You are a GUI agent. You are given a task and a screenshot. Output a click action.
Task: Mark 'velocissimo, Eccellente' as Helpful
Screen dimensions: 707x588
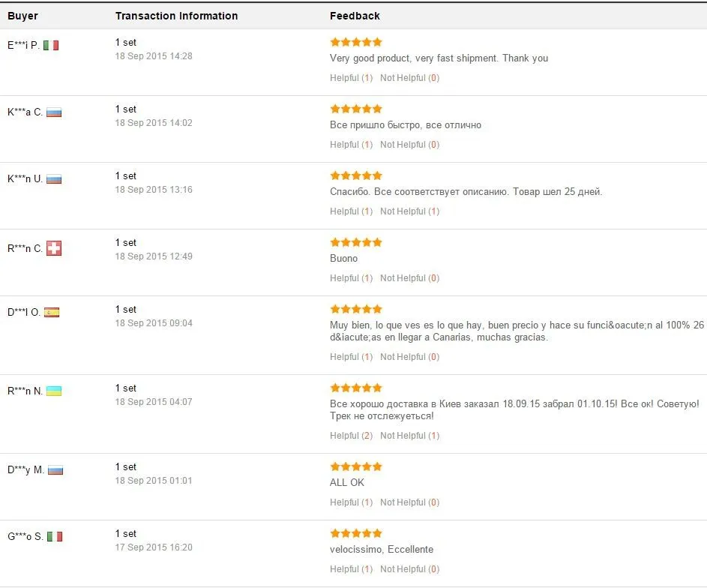point(351,569)
